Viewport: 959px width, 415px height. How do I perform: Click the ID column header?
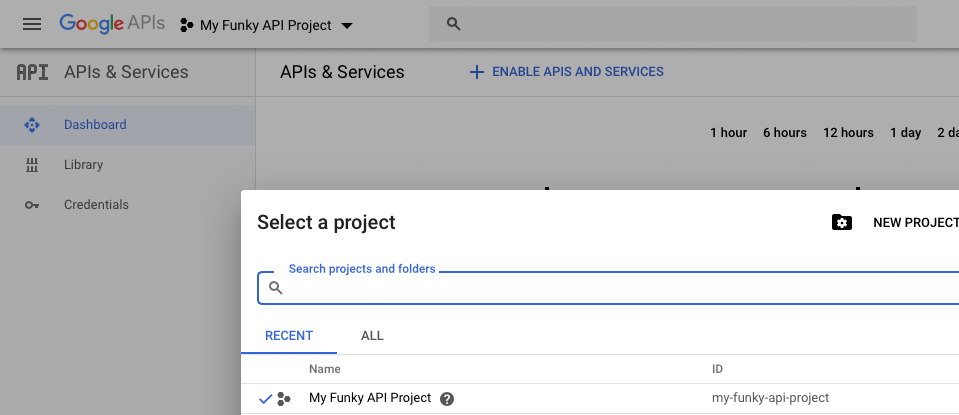(x=717, y=369)
